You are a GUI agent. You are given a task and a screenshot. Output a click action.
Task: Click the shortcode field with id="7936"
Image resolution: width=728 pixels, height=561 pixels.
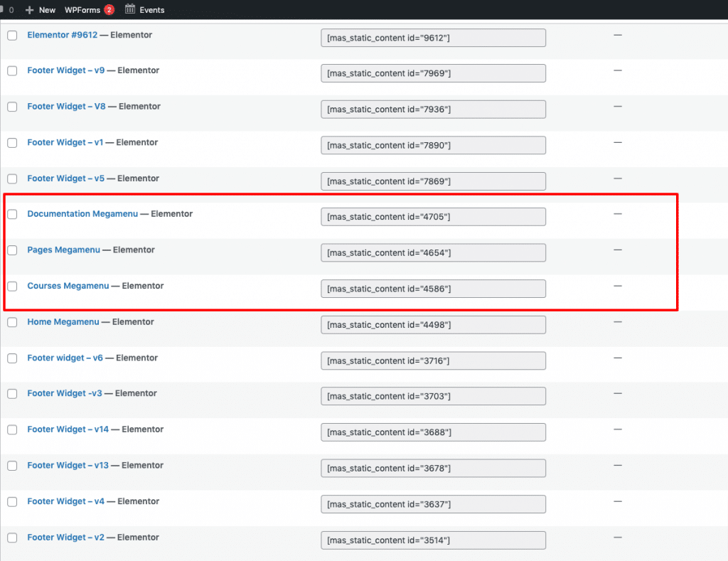coord(433,109)
